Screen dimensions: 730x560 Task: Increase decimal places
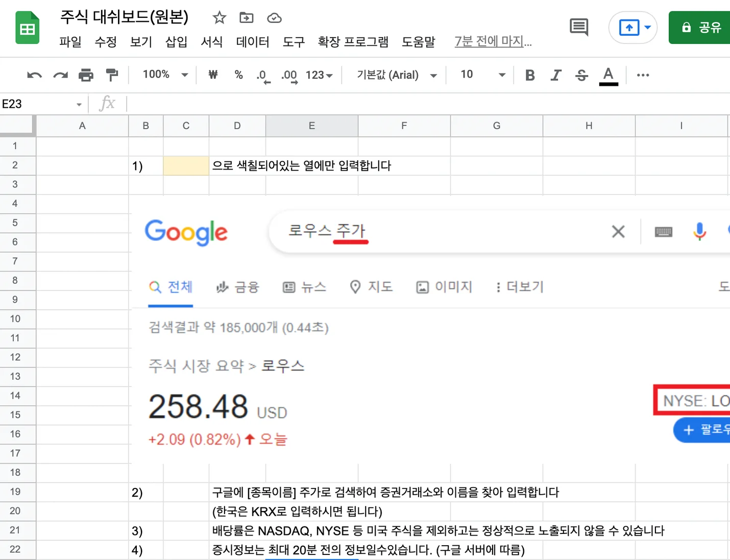[289, 76]
